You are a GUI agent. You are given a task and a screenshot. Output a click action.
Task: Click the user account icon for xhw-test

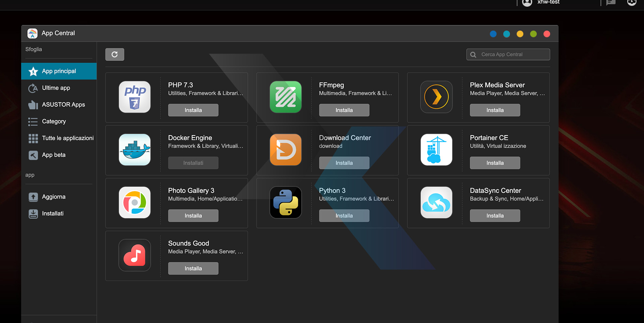click(527, 3)
